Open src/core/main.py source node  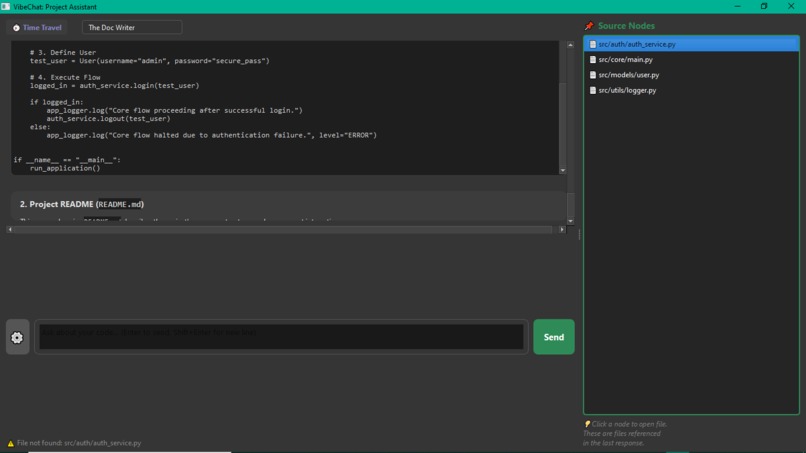tap(691, 60)
